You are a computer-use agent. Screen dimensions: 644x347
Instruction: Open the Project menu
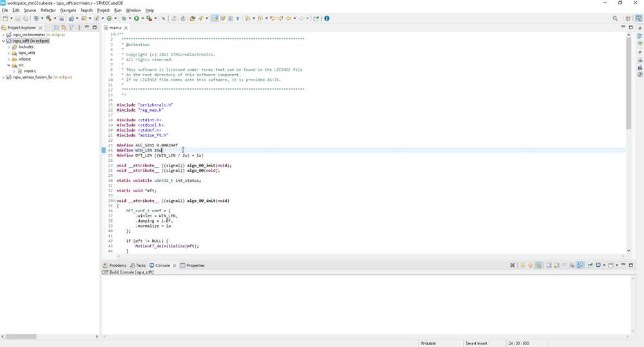point(103,10)
